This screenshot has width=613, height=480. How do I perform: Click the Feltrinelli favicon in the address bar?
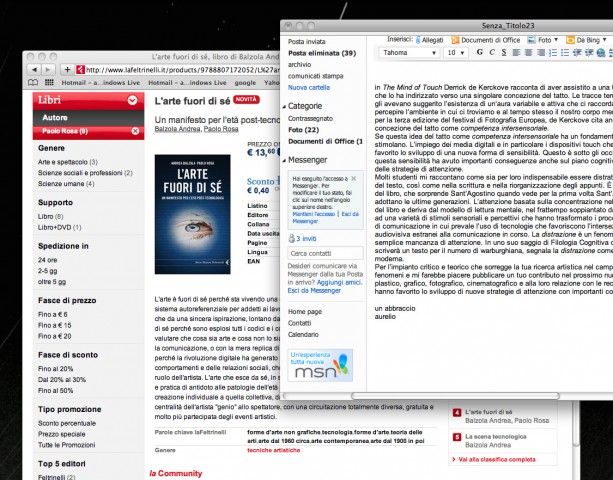point(81,70)
